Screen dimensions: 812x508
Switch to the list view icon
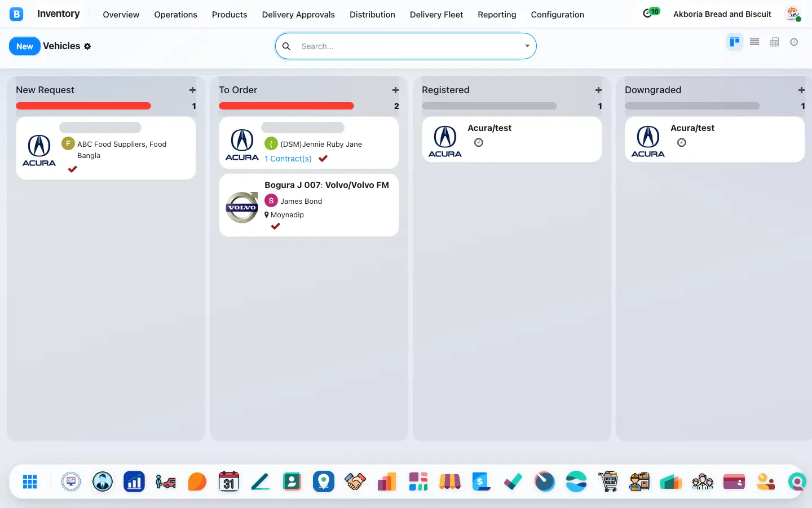pyautogui.click(x=754, y=42)
